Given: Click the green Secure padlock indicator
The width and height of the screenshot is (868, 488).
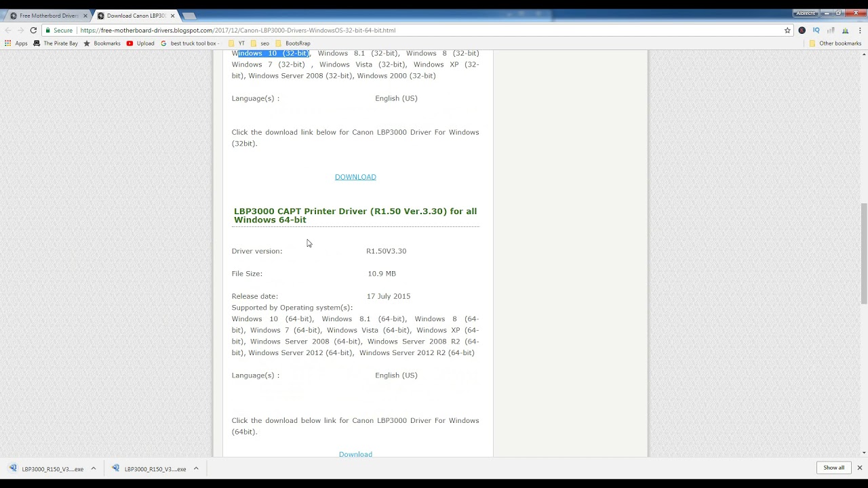Looking at the screenshot, I should (x=59, y=30).
